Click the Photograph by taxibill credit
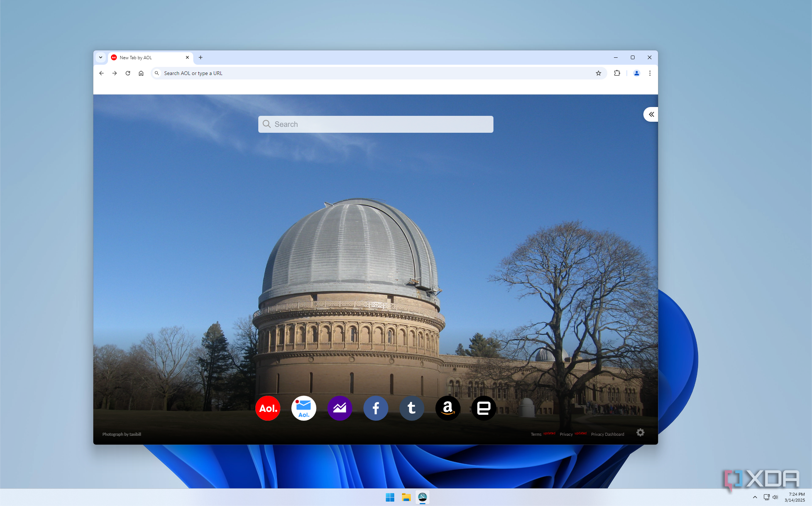Viewport: 812px width, 506px height. click(x=122, y=434)
